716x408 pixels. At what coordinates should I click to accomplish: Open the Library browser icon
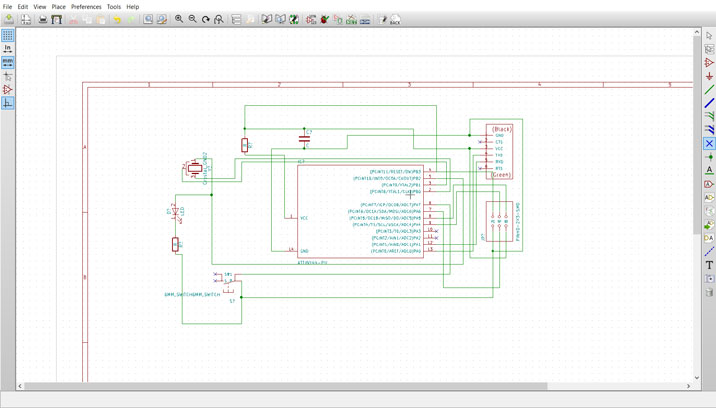[280, 19]
